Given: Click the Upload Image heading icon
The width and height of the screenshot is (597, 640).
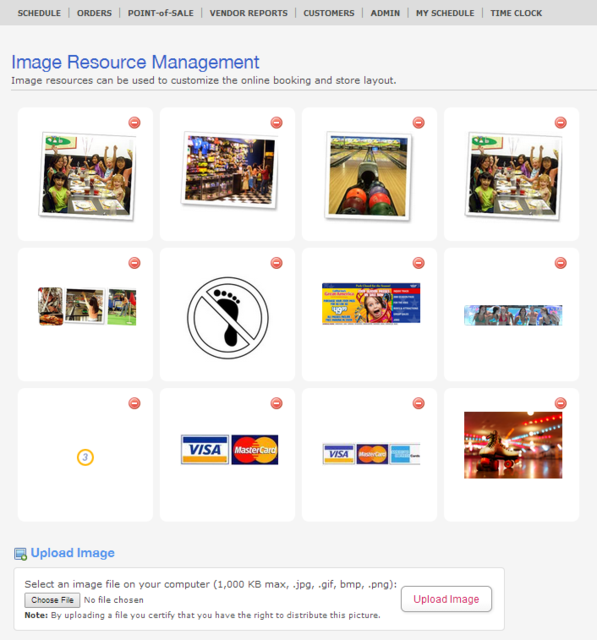Looking at the screenshot, I should tap(20, 554).
